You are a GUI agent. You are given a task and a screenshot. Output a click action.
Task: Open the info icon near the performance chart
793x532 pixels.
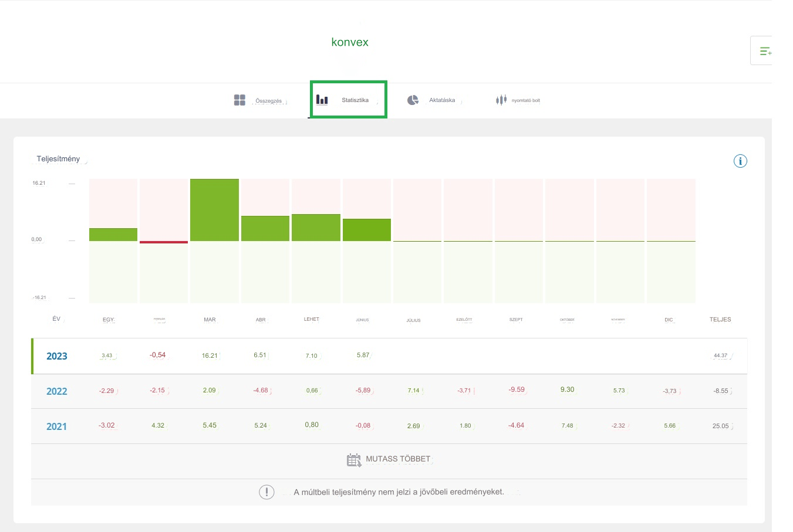pos(740,161)
